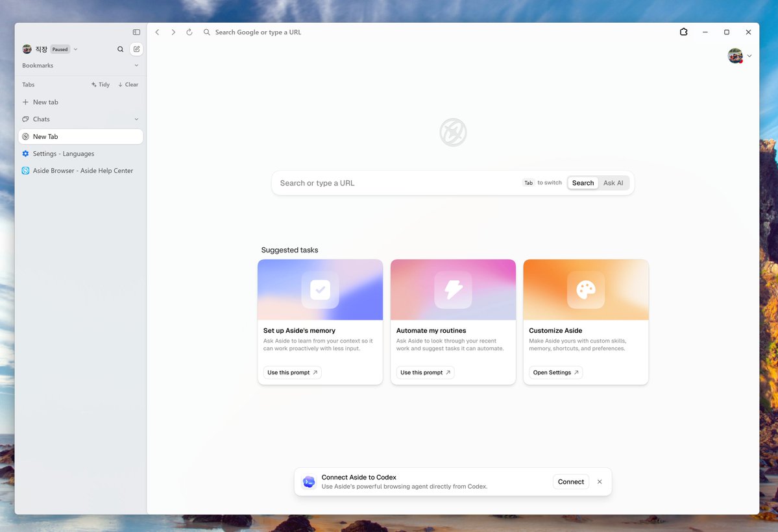778x532 pixels.
Task: Use this prompt for Aside's memory
Action: pos(292,372)
